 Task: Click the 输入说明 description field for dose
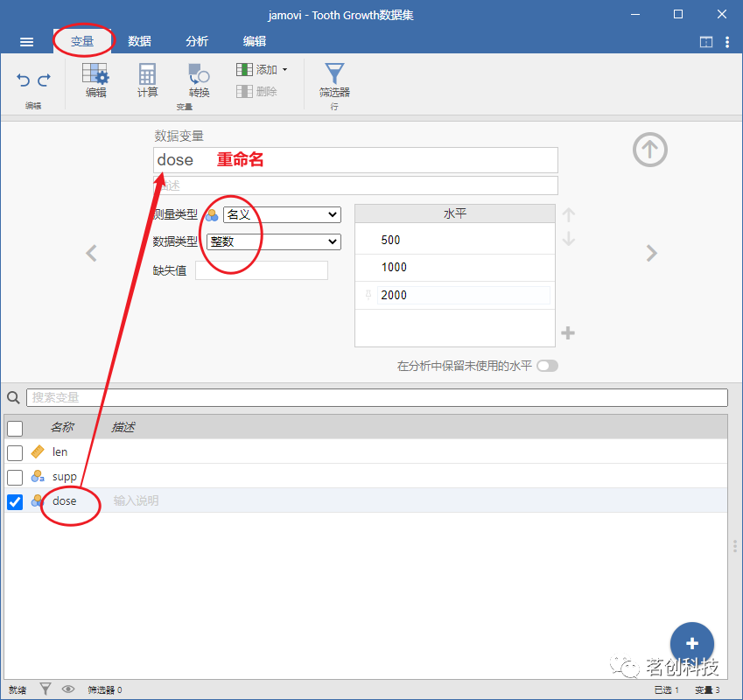[x=137, y=500]
